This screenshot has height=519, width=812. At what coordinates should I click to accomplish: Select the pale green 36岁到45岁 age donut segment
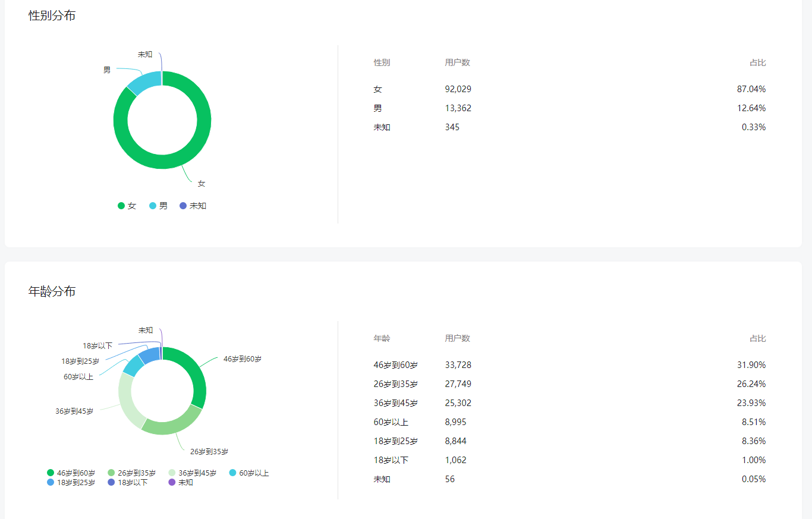[x=126, y=401]
